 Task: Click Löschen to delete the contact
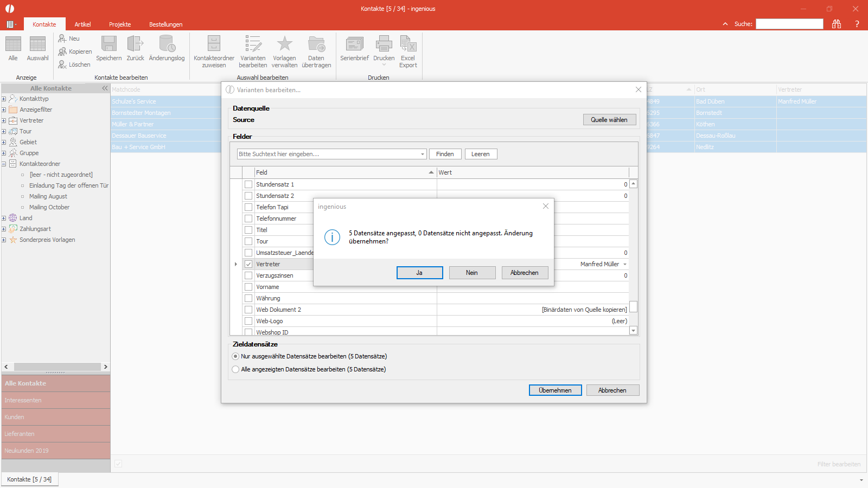tap(75, 65)
